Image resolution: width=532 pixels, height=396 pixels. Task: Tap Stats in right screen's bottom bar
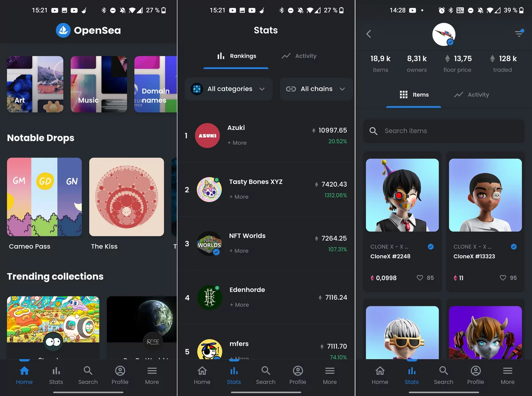(x=411, y=375)
